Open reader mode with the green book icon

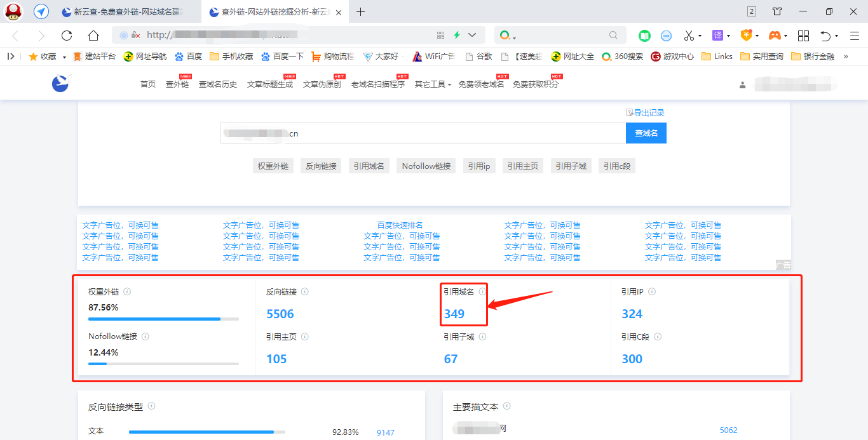point(644,35)
